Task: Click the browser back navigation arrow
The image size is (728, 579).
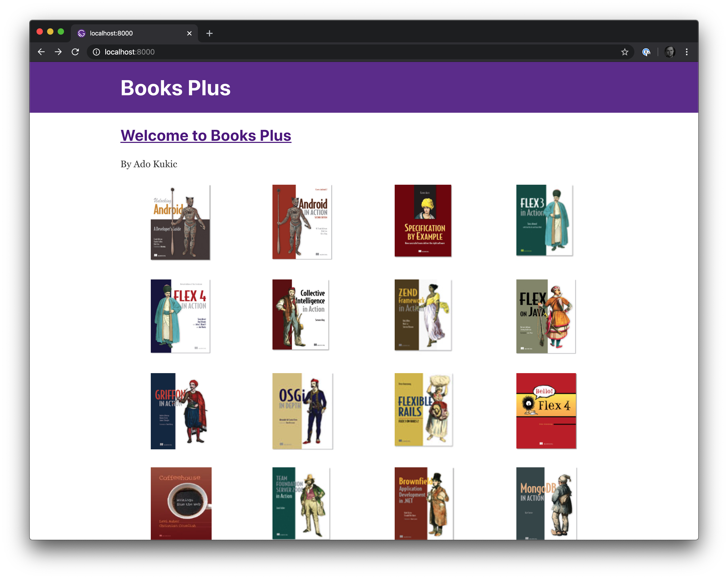Action: (41, 52)
